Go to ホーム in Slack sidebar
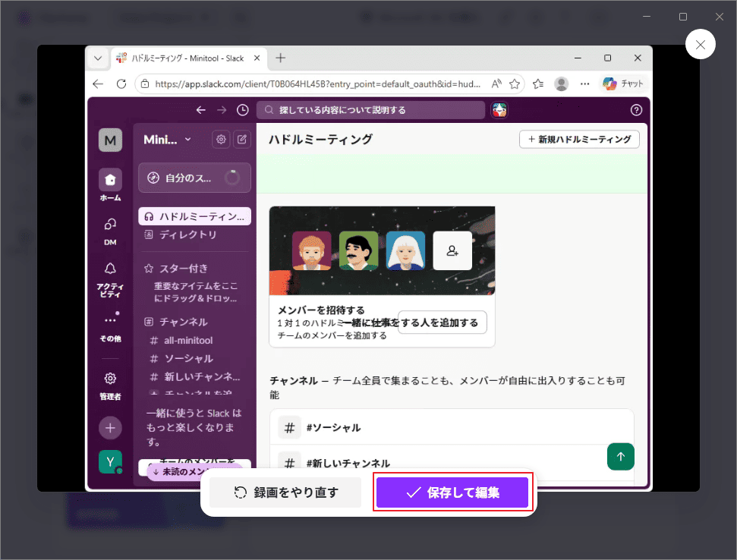 coord(110,184)
